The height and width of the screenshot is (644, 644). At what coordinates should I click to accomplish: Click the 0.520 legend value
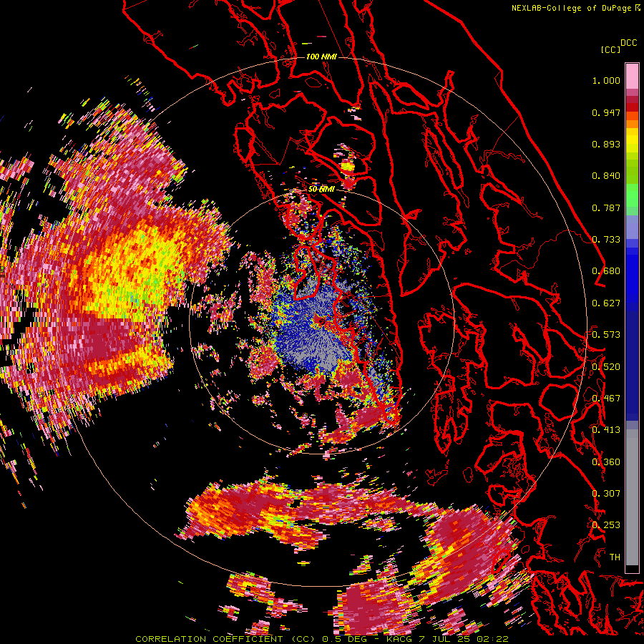click(x=606, y=366)
